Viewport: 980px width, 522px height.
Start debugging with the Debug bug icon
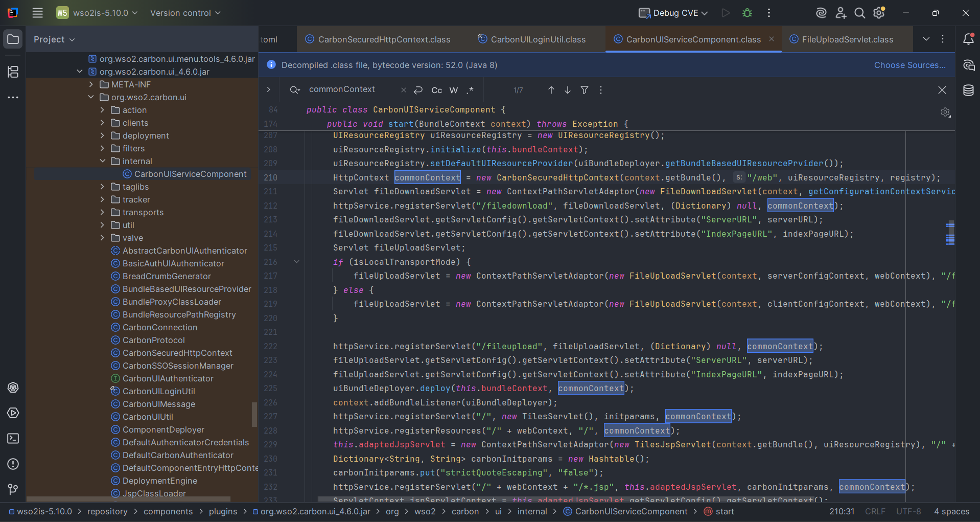coord(747,13)
